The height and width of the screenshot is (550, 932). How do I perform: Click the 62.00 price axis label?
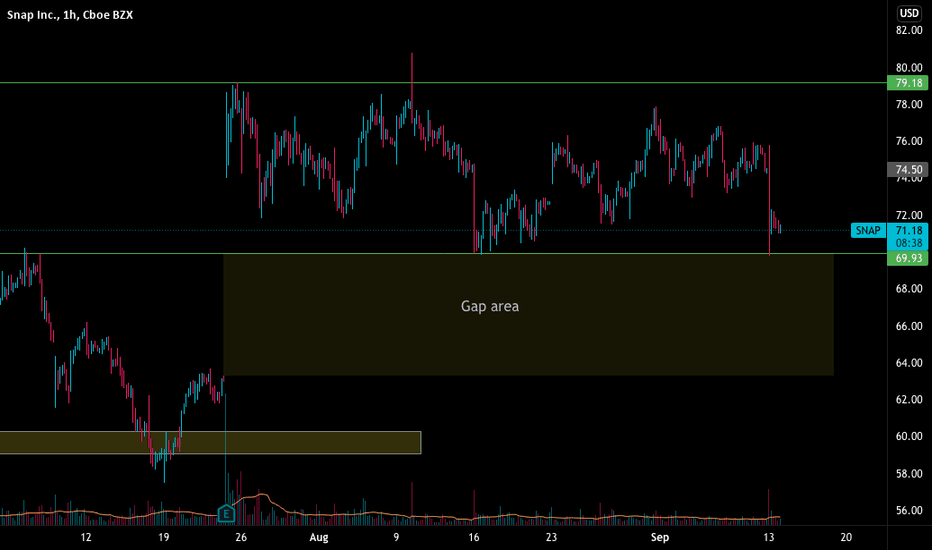(x=909, y=400)
